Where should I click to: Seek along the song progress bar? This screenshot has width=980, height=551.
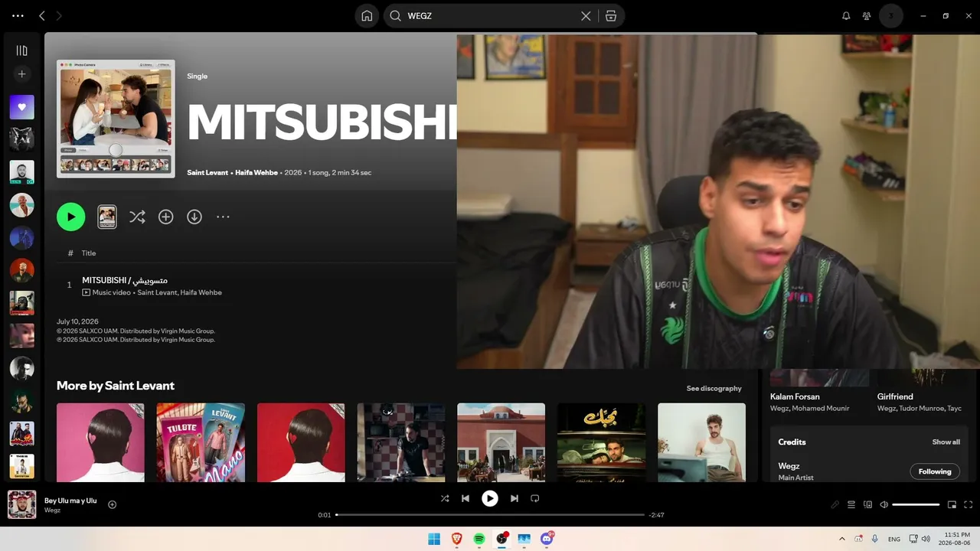pyautogui.click(x=490, y=515)
